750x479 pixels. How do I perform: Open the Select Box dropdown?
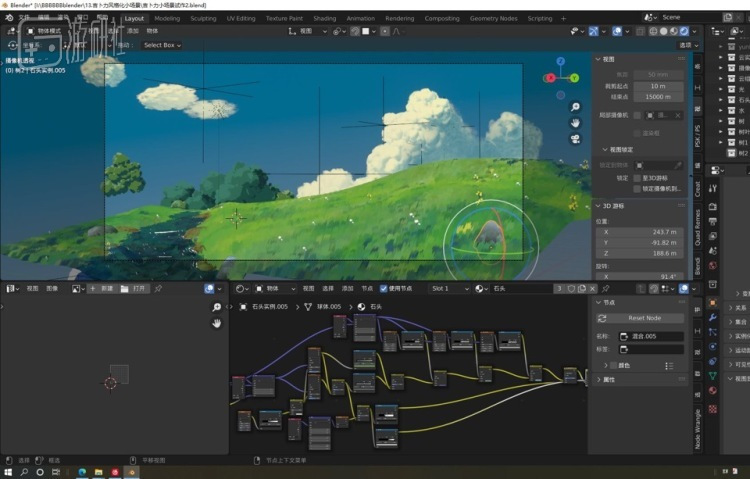pos(162,45)
